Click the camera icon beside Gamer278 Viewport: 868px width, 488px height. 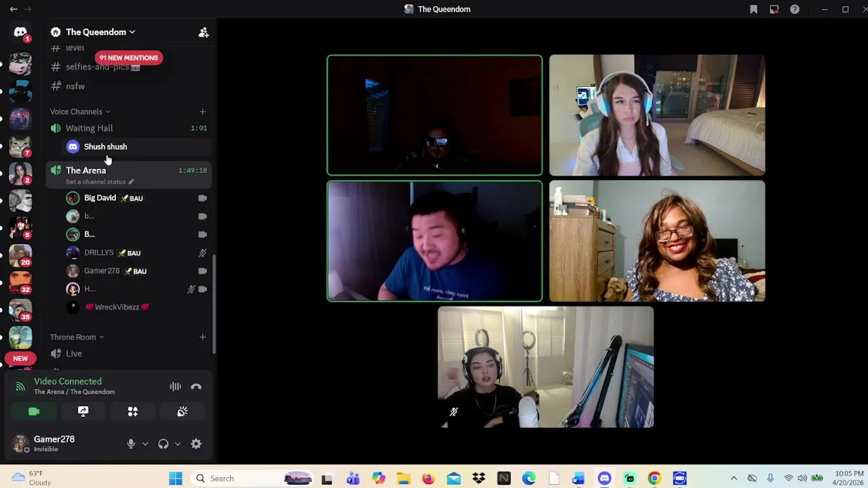[202, 271]
